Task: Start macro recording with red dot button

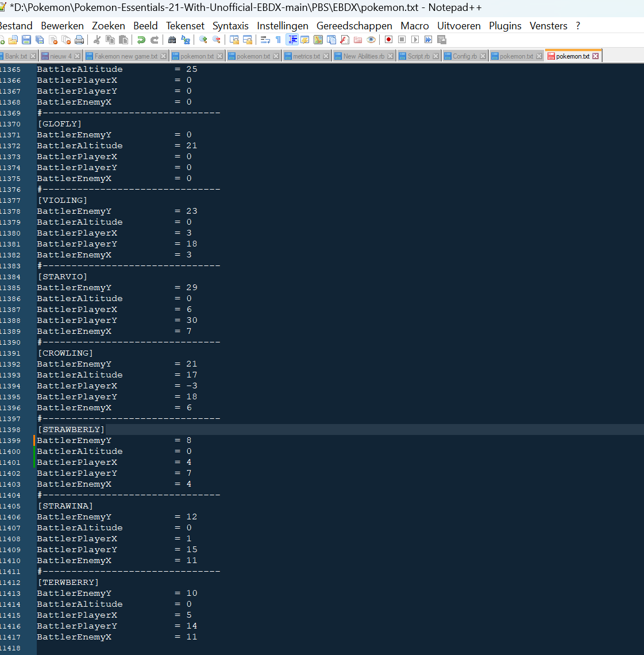Action: (x=388, y=40)
